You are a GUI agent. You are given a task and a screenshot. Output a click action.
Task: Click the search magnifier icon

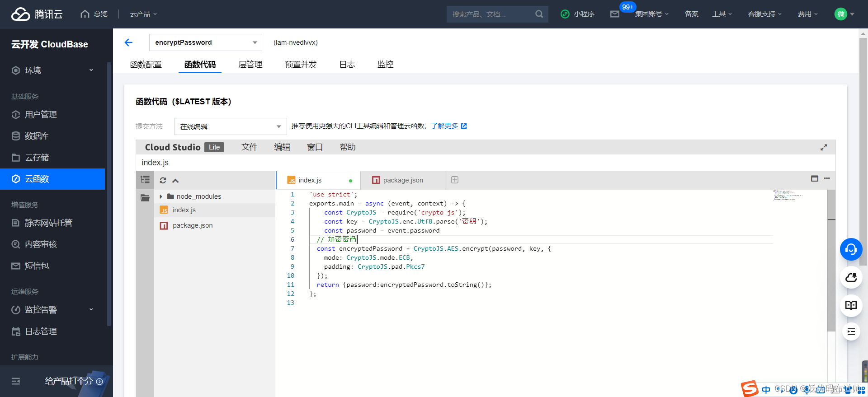pyautogui.click(x=539, y=14)
